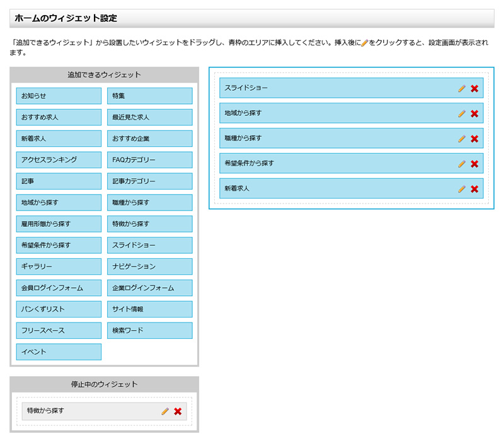Click the 検索ワード widget
The height and width of the screenshot is (441, 504).
click(149, 331)
